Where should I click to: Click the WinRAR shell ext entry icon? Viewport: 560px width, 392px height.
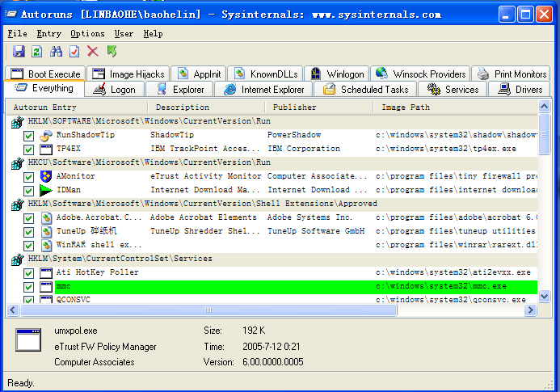pyautogui.click(x=46, y=245)
